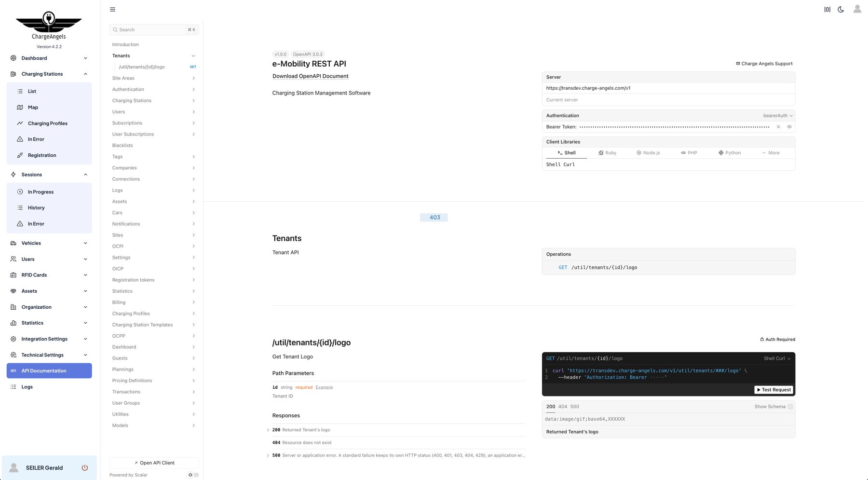Click Test Request button
The image size is (868, 480).
tap(773, 390)
